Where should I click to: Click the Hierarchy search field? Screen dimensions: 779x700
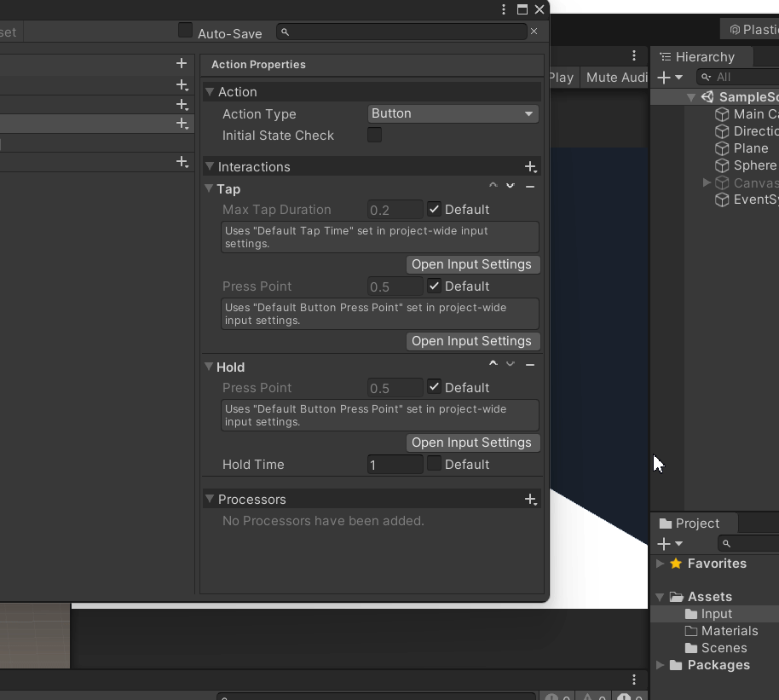point(739,77)
